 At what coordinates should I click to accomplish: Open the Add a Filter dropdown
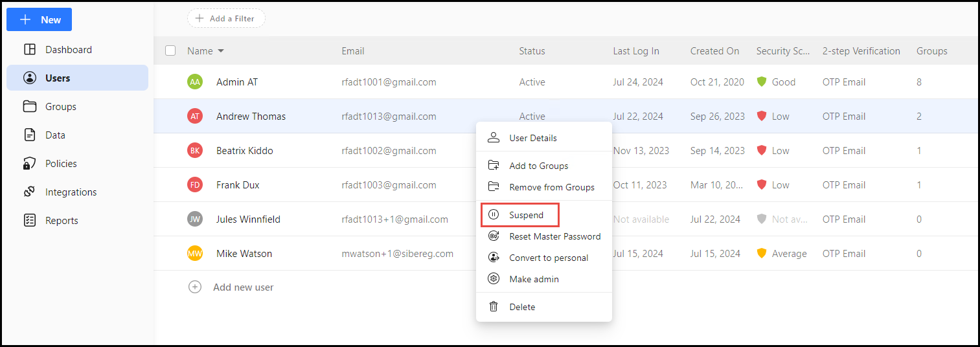(226, 19)
